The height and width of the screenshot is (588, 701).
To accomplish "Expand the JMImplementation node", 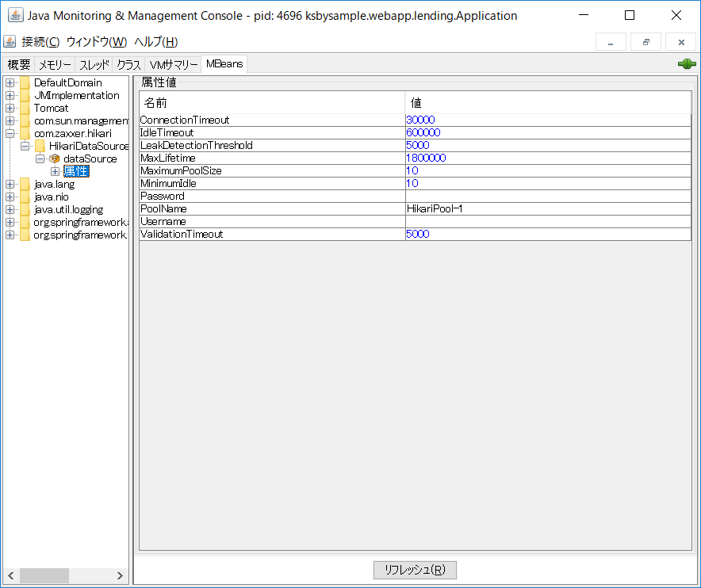I will point(10,95).
